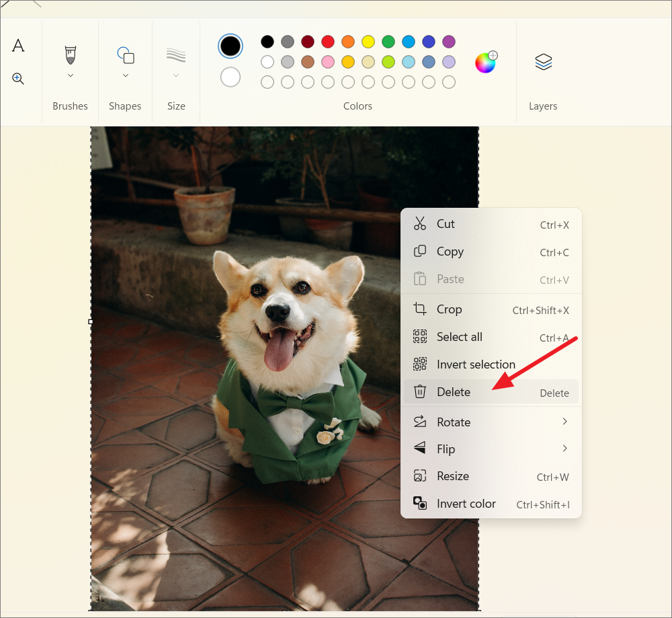
Task: Pick the indigo palette color
Action: coord(429,42)
